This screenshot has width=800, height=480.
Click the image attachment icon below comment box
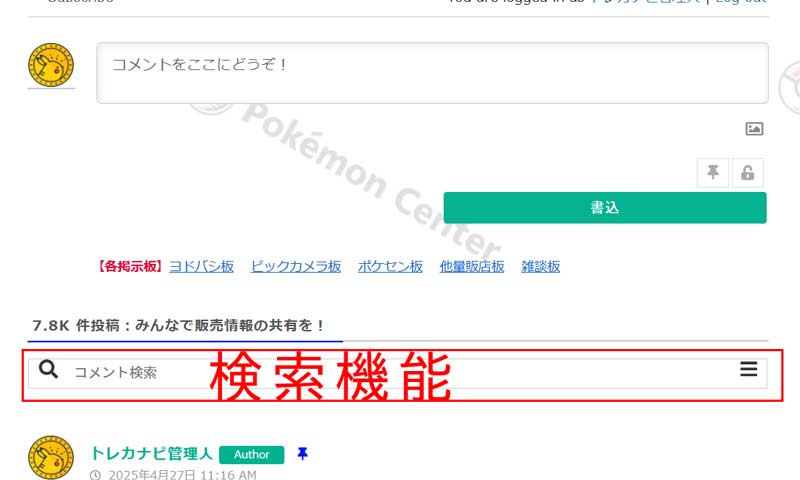(x=754, y=129)
